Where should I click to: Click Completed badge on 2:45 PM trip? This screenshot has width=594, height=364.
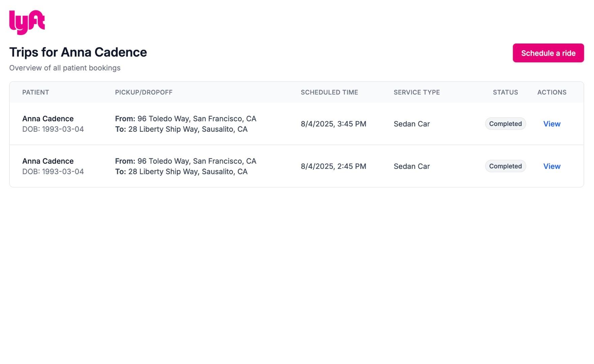pos(505,166)
